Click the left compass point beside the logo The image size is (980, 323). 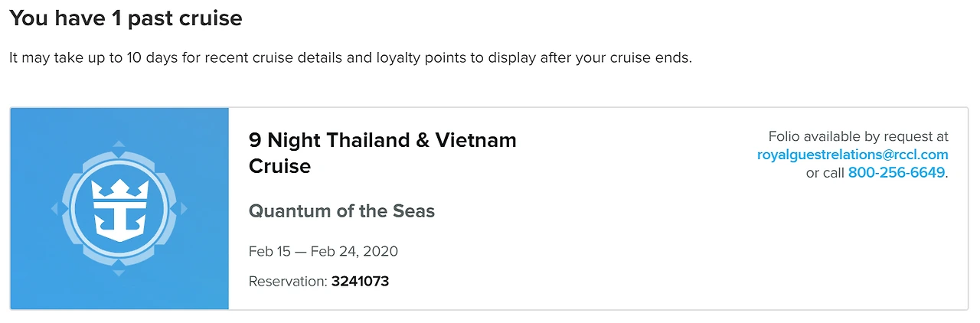tap(54, 208)
